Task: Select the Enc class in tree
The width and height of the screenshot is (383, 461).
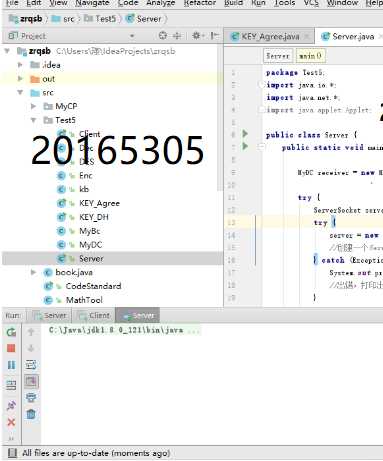Action: click(x=86, y=175)
